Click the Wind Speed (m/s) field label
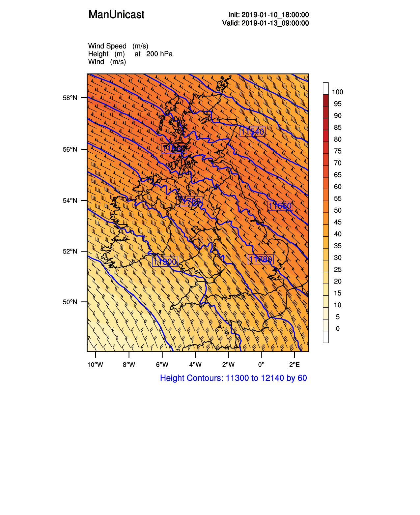Viewport: 420px width, 515px height. [x=118, y=46]
